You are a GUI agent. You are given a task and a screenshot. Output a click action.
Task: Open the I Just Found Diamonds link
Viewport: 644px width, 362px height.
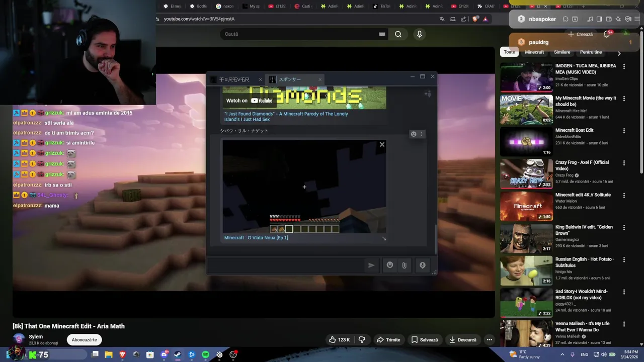coord(286,116)
